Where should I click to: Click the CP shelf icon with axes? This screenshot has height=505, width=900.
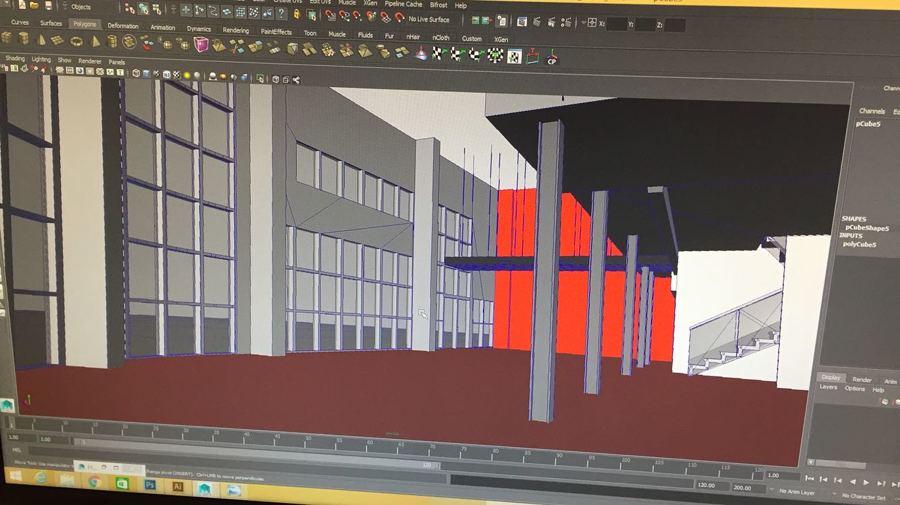click(552, 56)
